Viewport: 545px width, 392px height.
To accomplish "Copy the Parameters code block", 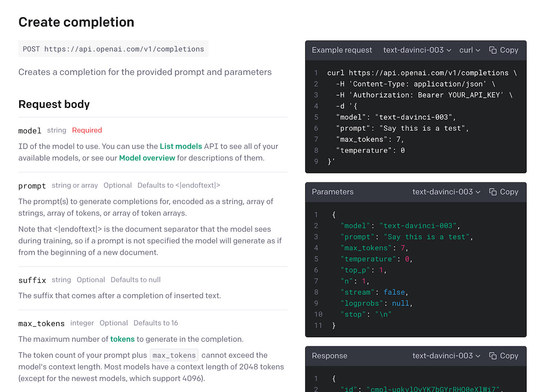I will pos(504,192).
